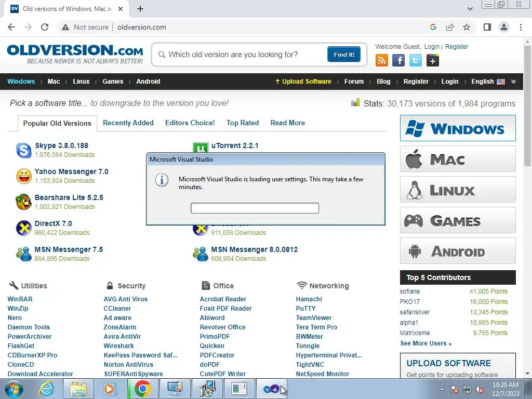The height and width of the screenshot is (399, 532).
Task: Open the Top Rated tab
Action: 243,123
